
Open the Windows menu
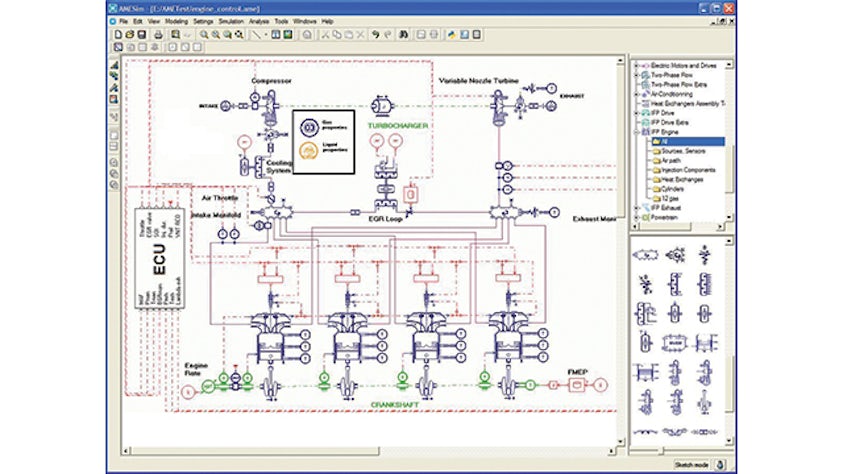(305, 21)
